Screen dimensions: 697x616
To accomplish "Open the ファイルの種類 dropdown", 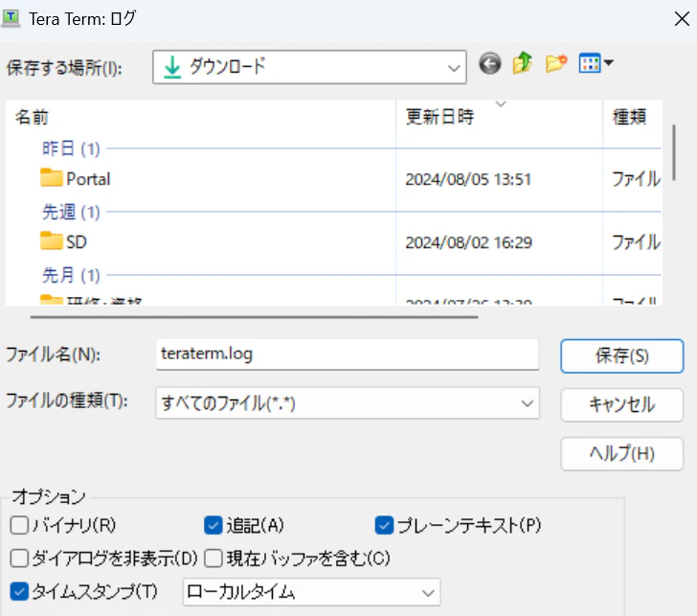I will (x=348, y=403).
